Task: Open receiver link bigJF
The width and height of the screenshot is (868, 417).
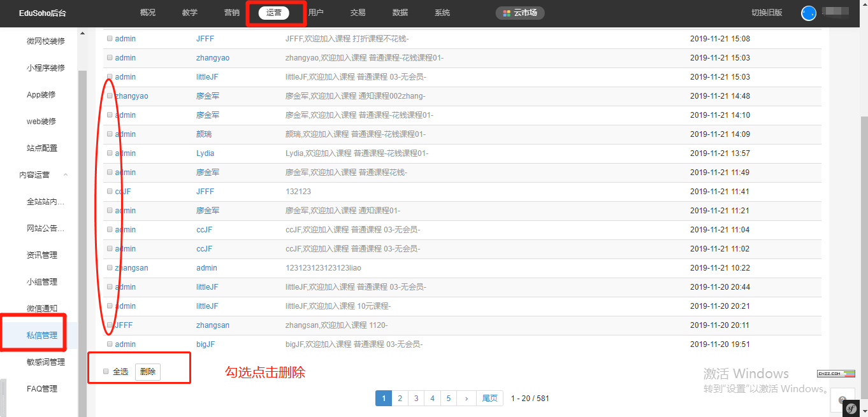Action: coord(205,344)
